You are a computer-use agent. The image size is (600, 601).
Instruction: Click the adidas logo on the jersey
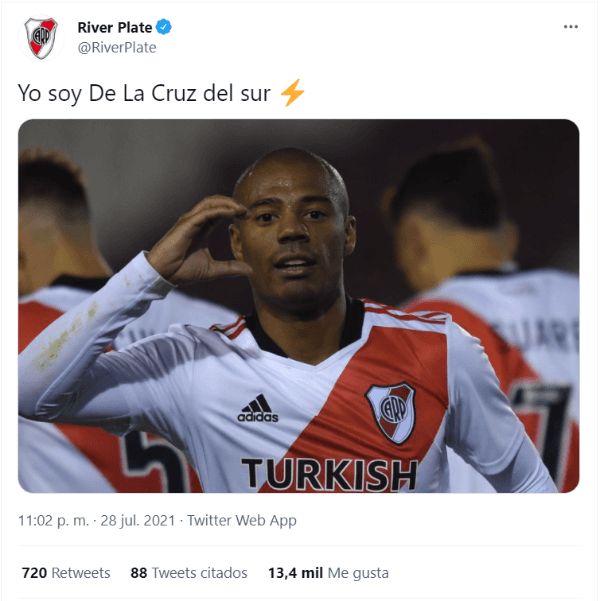pos(258,408)
